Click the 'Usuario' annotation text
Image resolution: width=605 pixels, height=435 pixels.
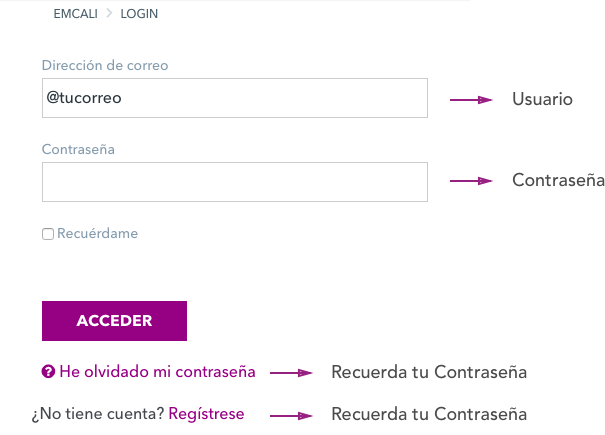[x=542, y=100]
